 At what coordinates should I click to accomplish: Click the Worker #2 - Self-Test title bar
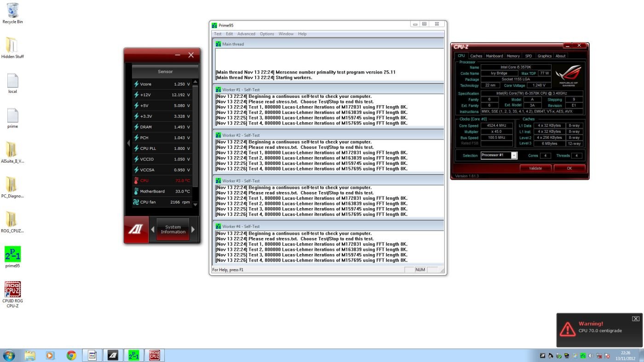pyautogui.click(x=328, y=135)
